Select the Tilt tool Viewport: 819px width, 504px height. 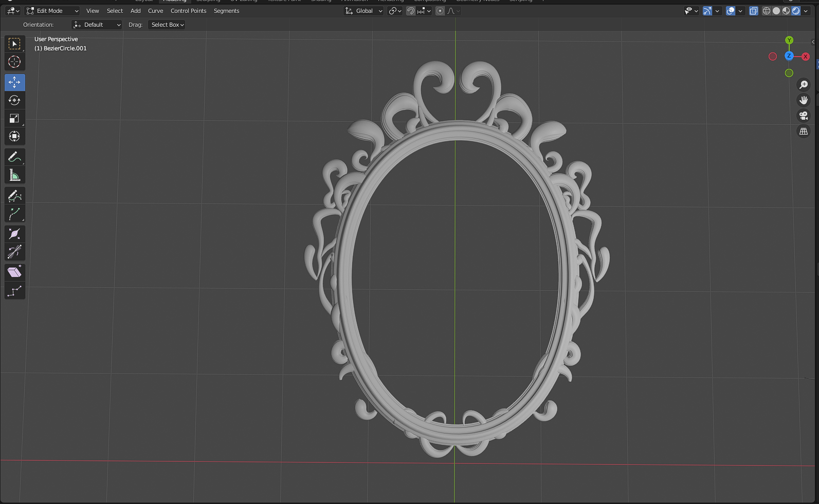click(x=14, y=252)
